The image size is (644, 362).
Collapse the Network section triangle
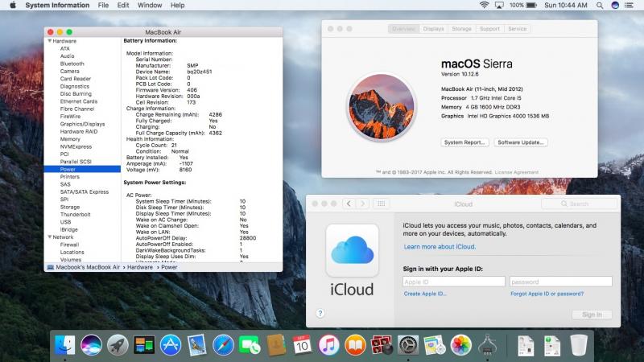tap(50, 237)
